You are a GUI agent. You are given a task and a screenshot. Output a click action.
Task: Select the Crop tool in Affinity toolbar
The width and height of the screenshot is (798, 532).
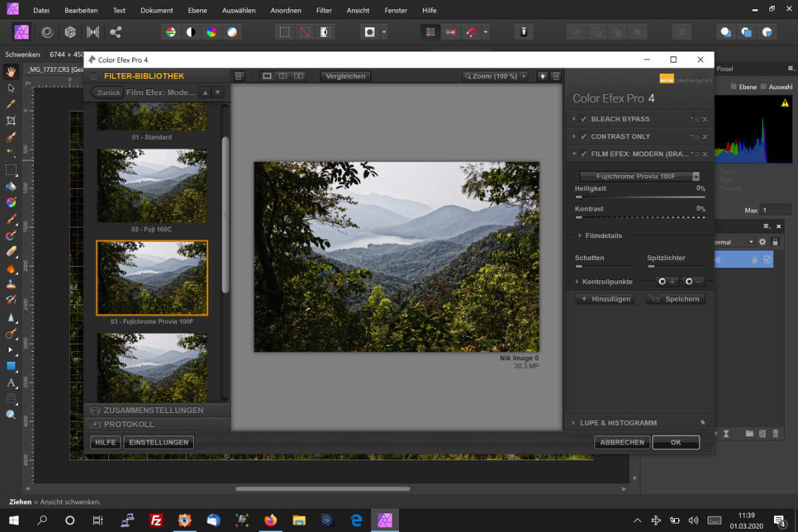click(x=11, y=121)
